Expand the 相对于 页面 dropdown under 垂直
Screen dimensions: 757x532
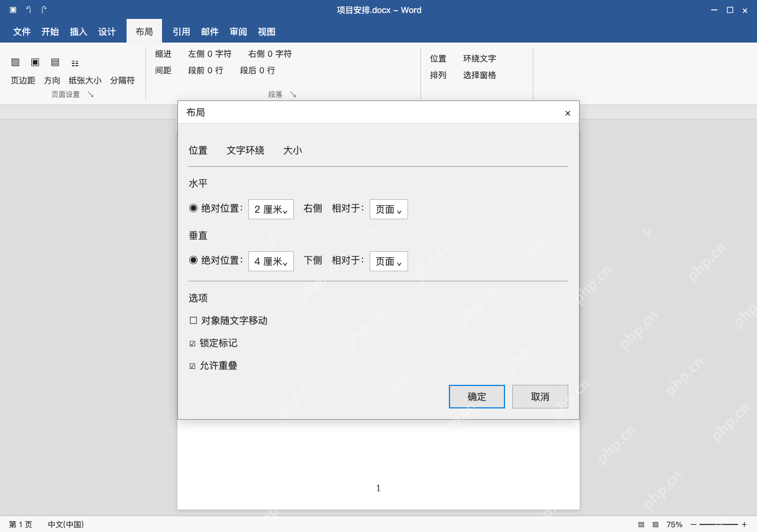[389, 261]
